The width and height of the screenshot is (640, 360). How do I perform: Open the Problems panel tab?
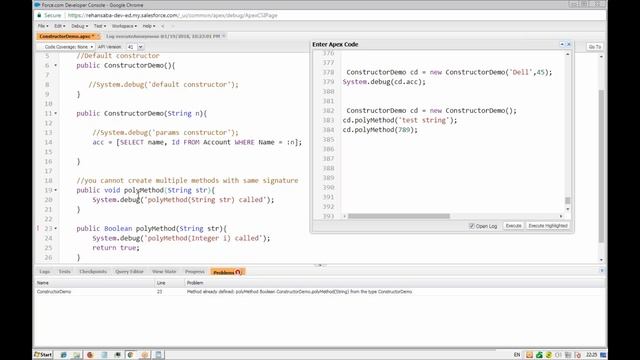(x=227, y=272)
